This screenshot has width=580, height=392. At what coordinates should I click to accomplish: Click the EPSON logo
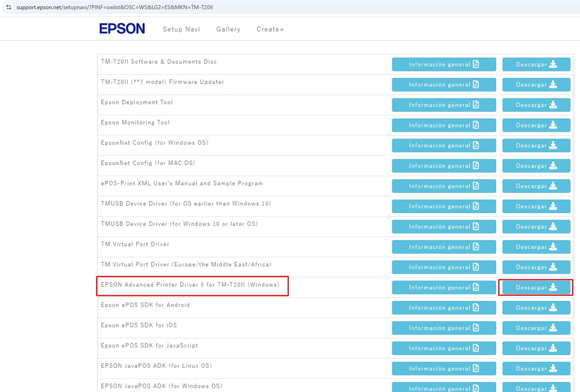point(122,29)
